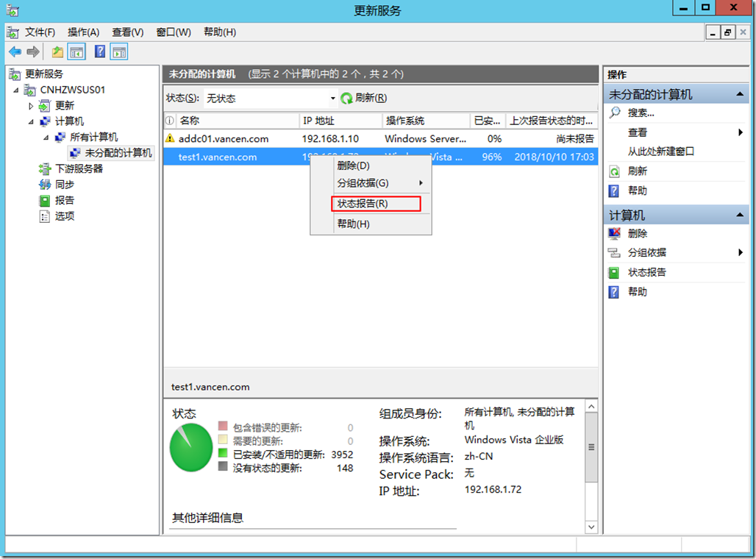The height and width of the screenshot is (559, 756).
Task: Click the application icon in the menu bar
Action: coord(13,32)
